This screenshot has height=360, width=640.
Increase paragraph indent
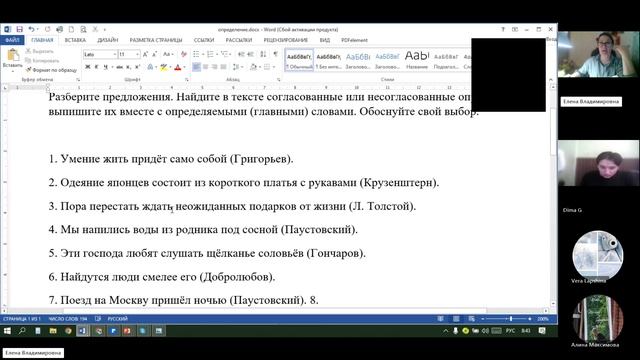(x=250, y=54)
